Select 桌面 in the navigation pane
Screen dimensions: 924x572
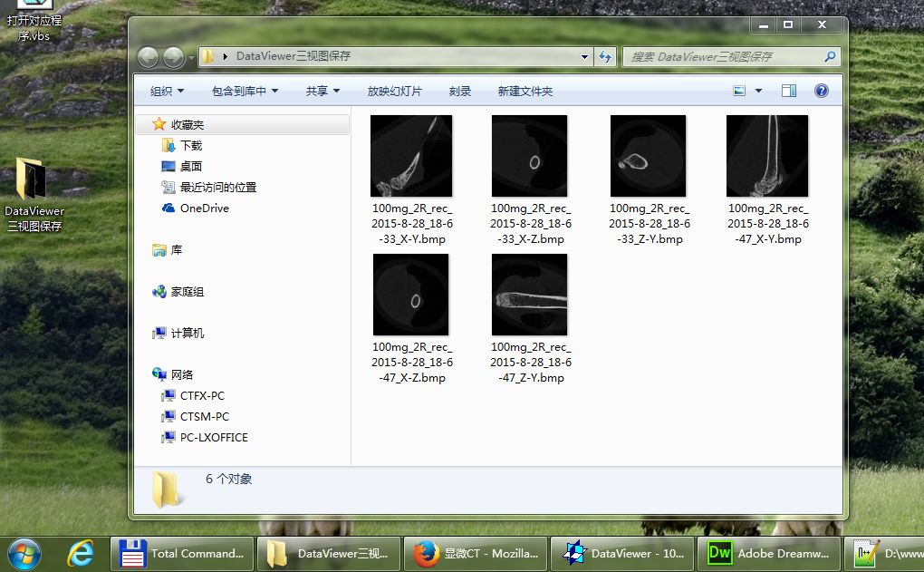click(x=191, y=166)
